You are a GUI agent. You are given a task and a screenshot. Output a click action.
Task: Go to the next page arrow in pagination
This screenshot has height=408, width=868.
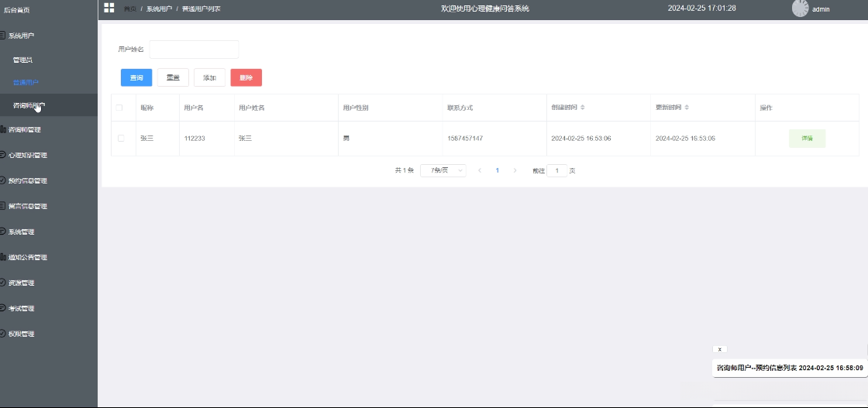click(x=515, y=171)
